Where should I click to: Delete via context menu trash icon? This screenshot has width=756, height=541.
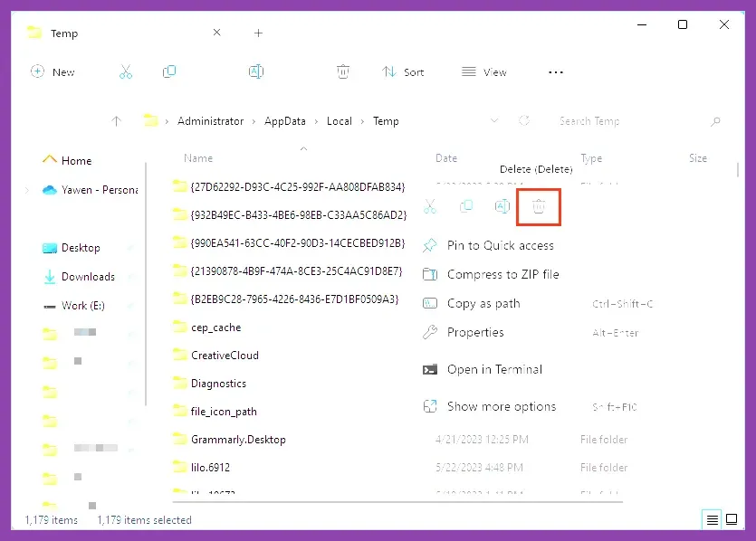coord(539,206)
